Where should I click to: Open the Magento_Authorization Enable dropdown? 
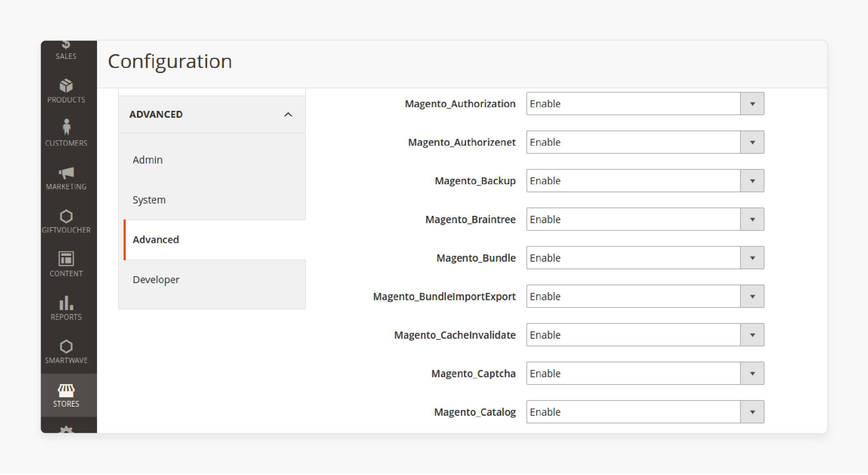click(x=645, y=104)
